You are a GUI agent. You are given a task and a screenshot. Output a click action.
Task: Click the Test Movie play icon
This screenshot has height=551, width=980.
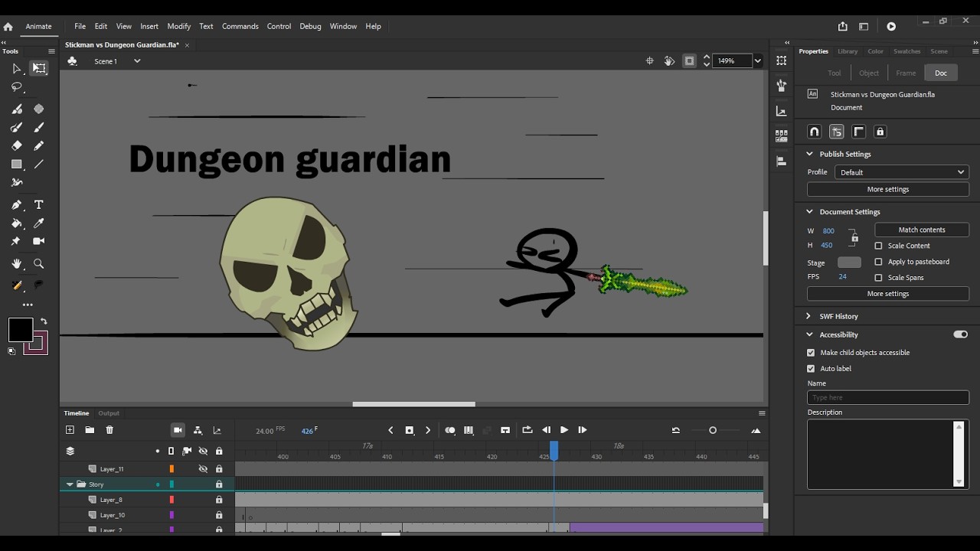[x=891, y=26]
